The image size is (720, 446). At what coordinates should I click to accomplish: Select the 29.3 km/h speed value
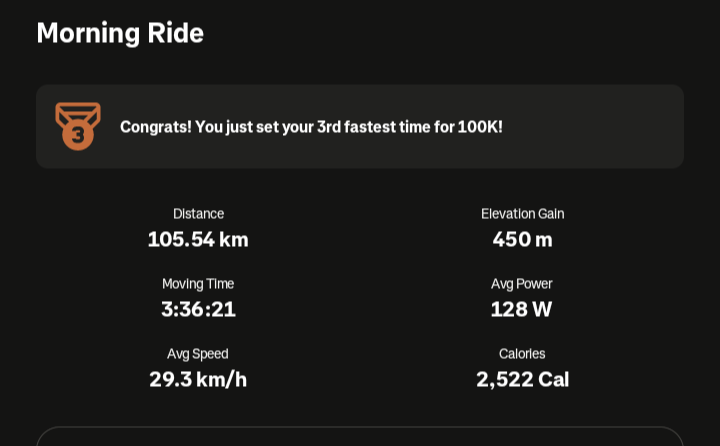[x=198, y=379]
